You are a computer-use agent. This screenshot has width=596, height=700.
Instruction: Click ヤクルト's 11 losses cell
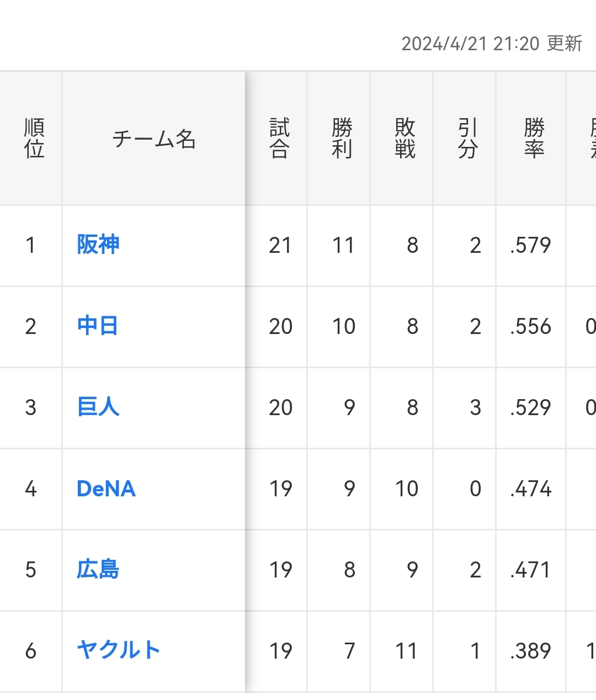coord(406,651)
